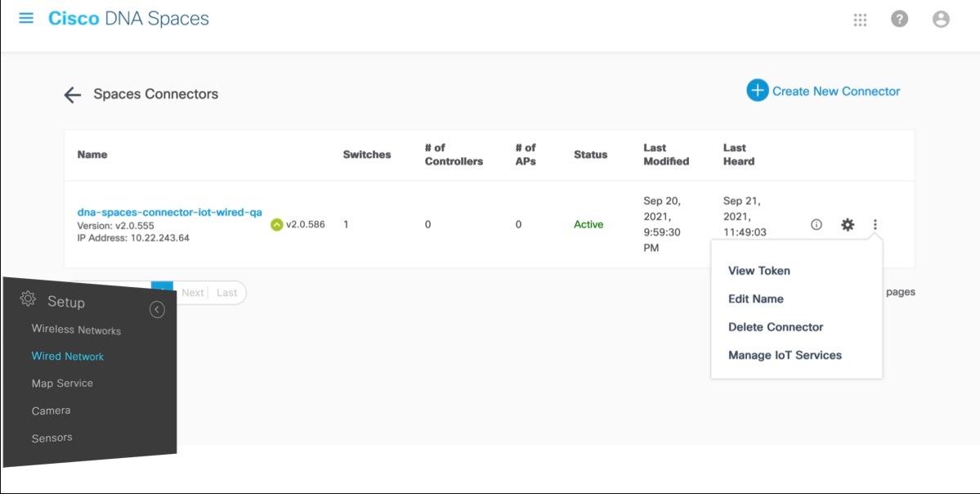Choose View Token from the actions menu
This screenshot has height=494, width=980.
759,270
